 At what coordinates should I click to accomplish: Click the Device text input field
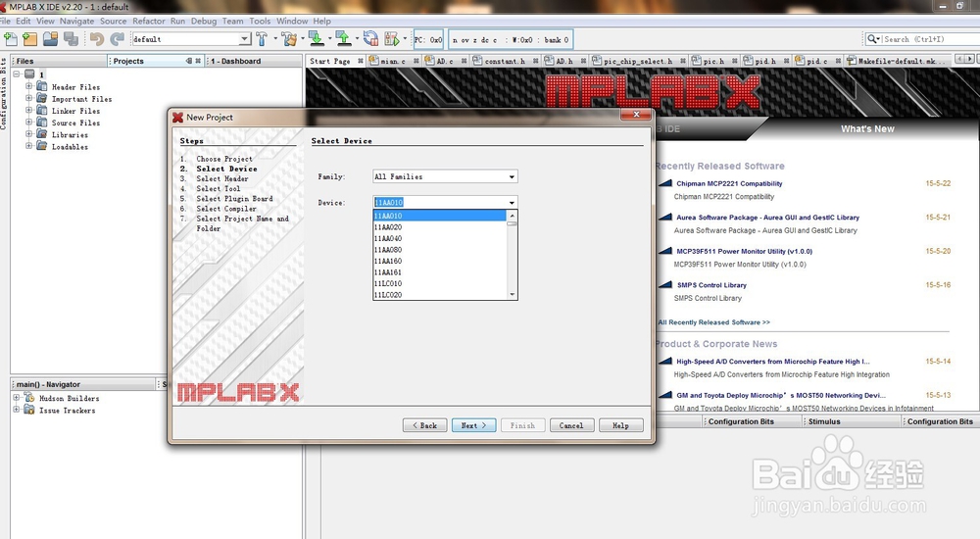coord(439,203)
